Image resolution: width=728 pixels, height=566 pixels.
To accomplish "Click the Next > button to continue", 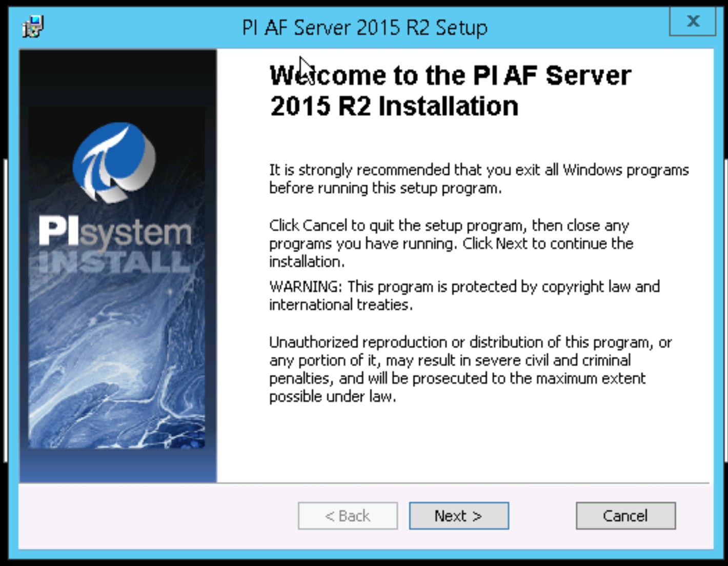I will click(x=459, y=515).
